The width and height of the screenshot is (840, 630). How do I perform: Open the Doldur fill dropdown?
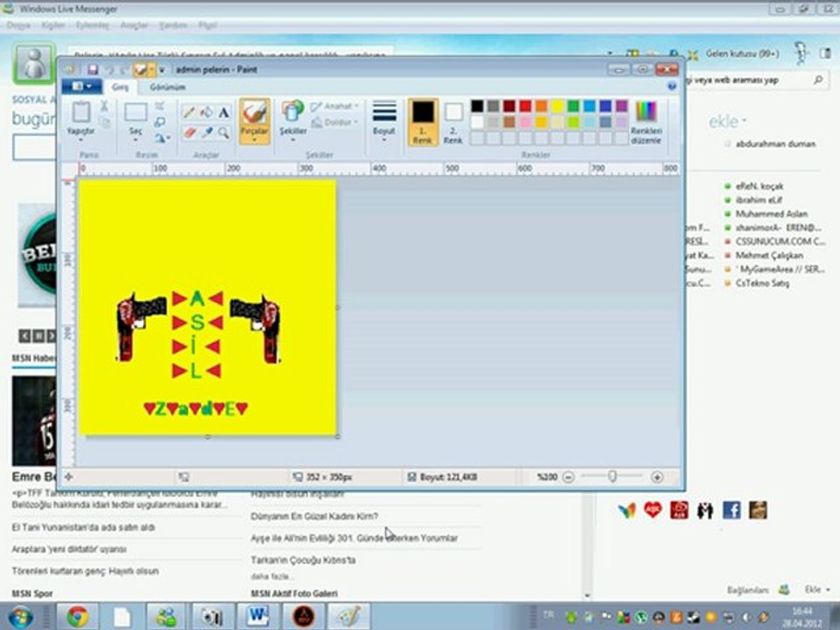pyautogui.click(x=334, y=122)
